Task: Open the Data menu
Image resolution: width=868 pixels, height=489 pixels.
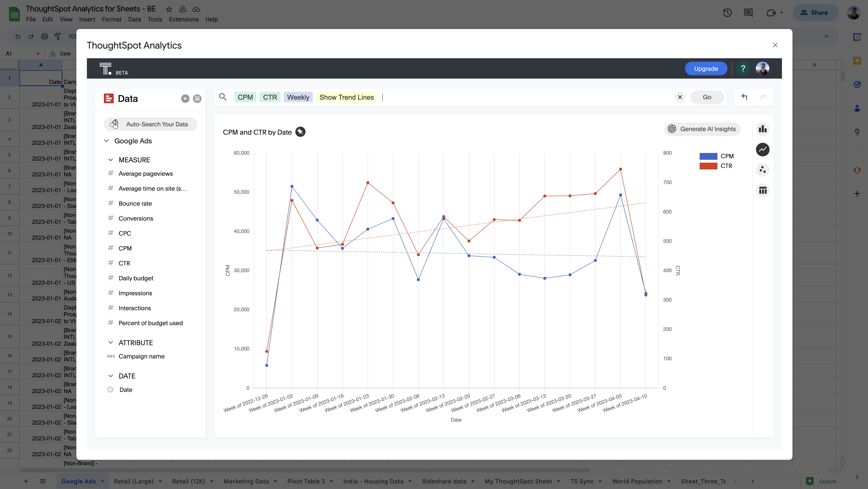Action: pyautogui.click(x=134, y=19)
